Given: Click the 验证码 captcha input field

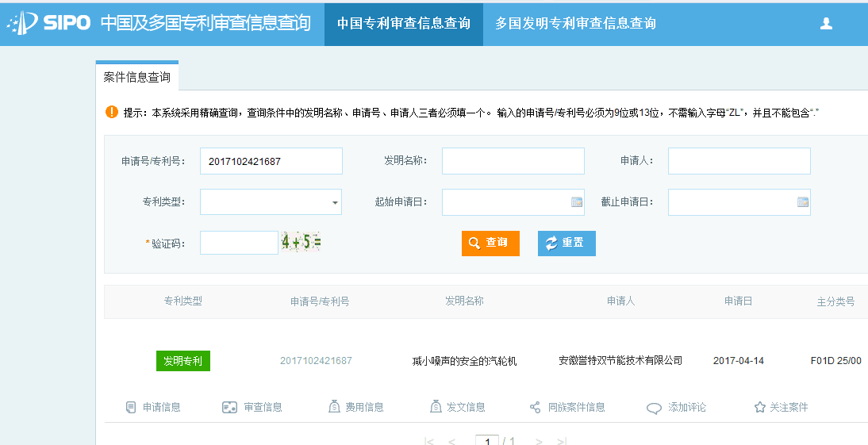Looking at the screenshot, I should click(x=239, y=243).
